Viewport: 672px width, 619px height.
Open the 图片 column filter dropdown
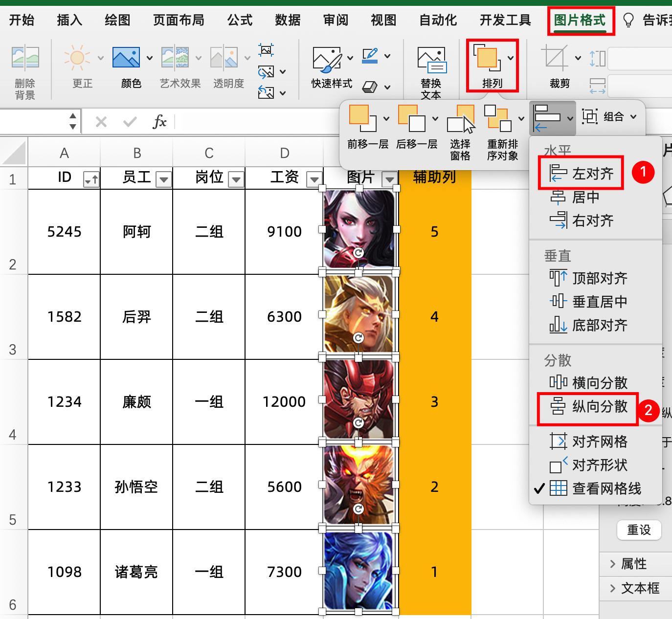pos(390,179)
